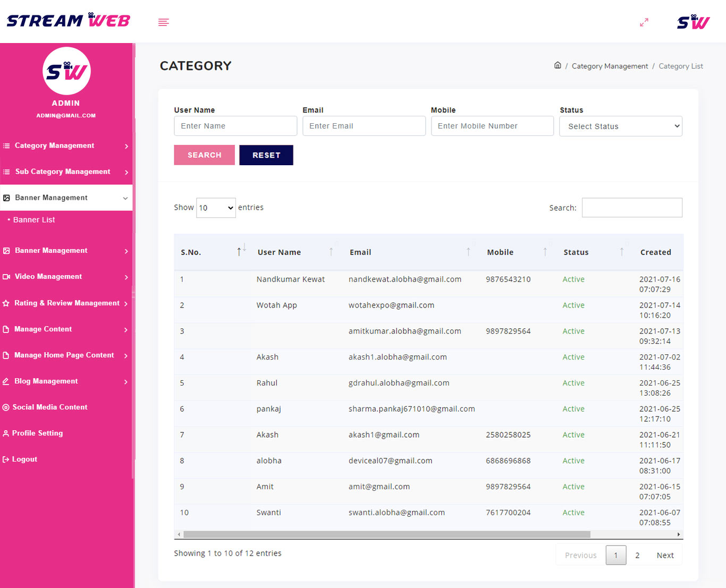Image resolution: width=726 pixels, height=588 pixels.
Task: Open the Show entries count dropdown
Action: pyautogui.click(x=216, y=208)
